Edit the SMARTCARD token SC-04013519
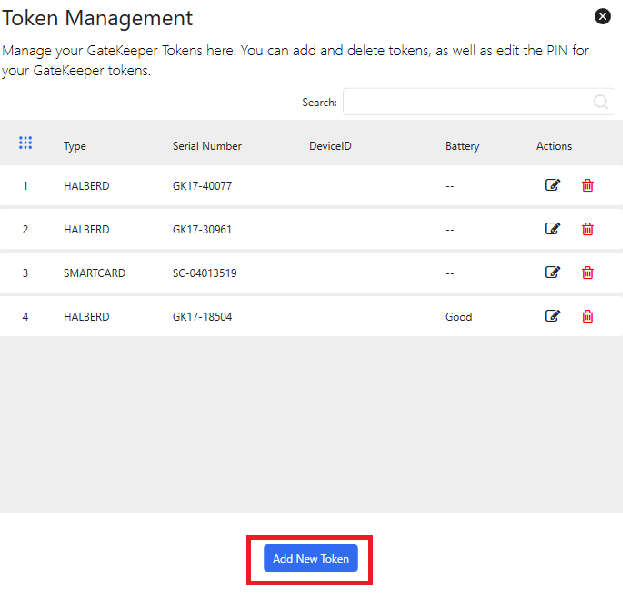Screen dimensions: 623x594 pos(552,272)
